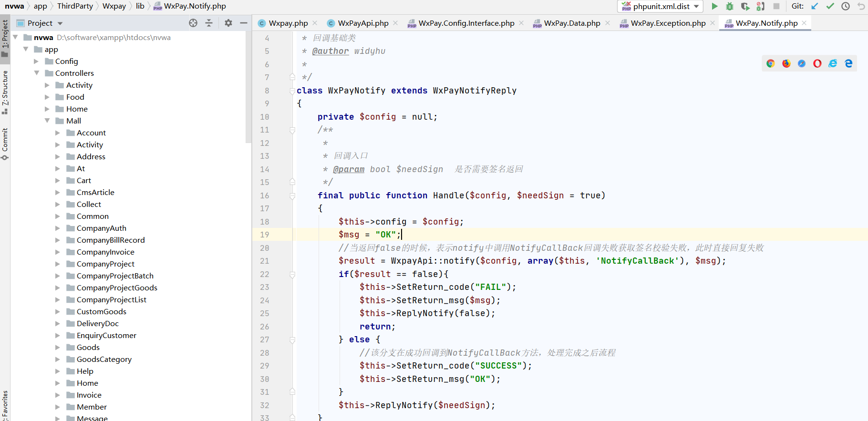Click lib in the breadcrumb path
This screenshot has height=421, width=868.
(140, 6)
